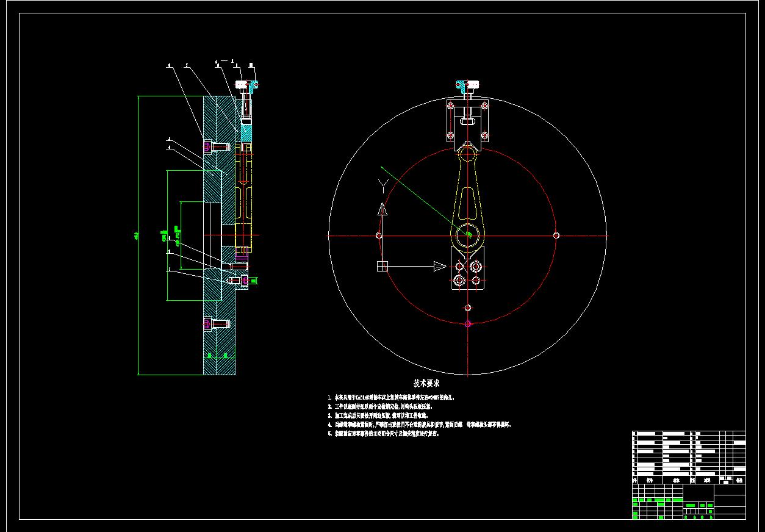Select technical requirement note line 5
Viewport: 765px width, 532px height.
coord(383,434)
